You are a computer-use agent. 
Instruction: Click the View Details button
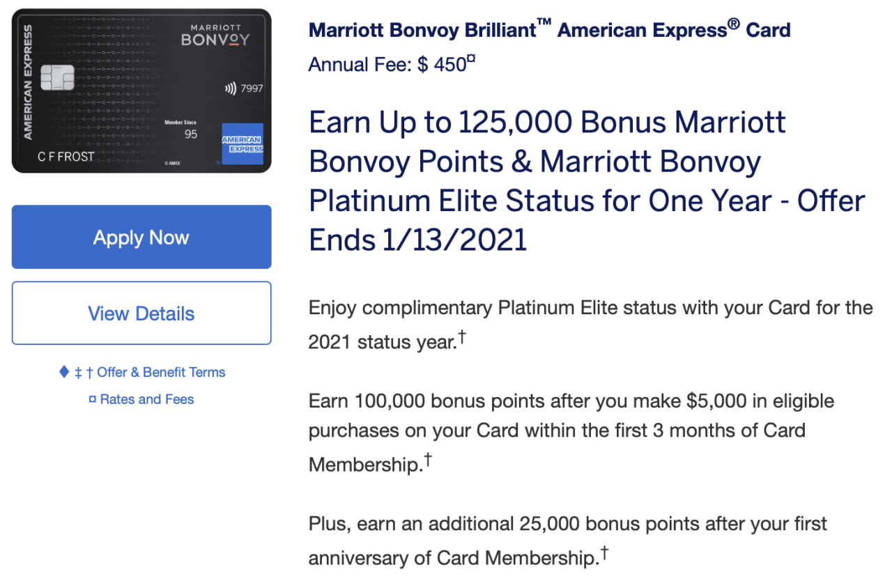141,313
